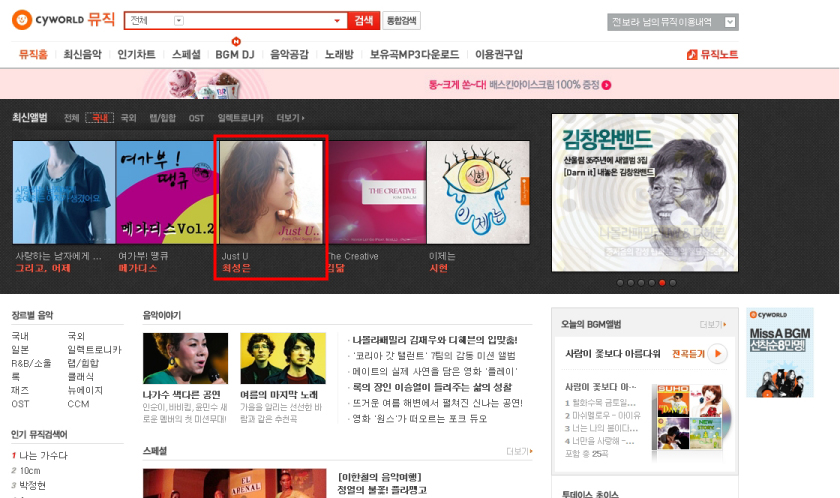Click popular search term 10cm
840x498 pixels.
pos(30,471)
